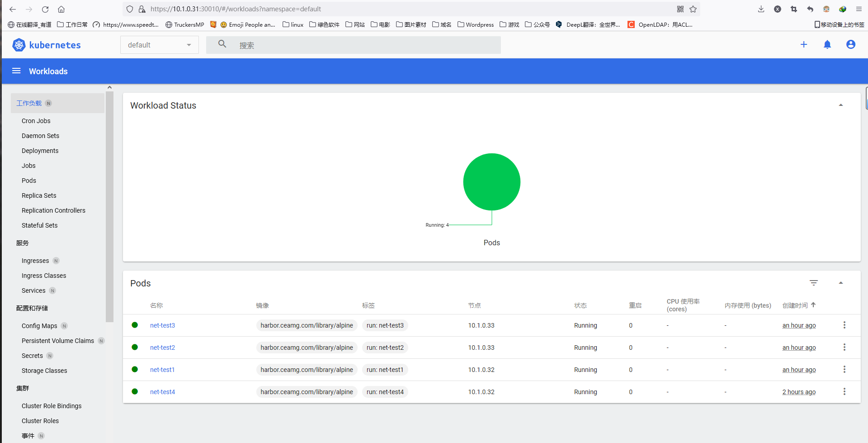Open actions menu for net-test4 row

844,391
